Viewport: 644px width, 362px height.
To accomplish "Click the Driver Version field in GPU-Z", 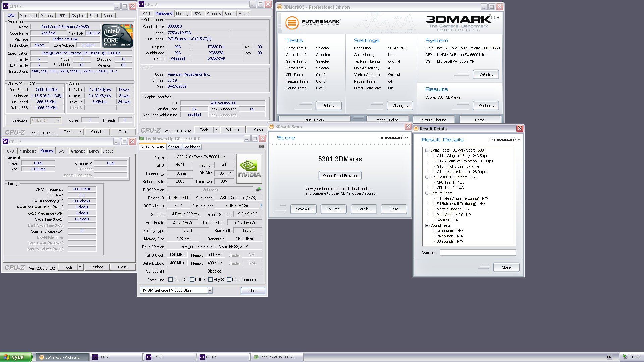I will click(214, 247).
